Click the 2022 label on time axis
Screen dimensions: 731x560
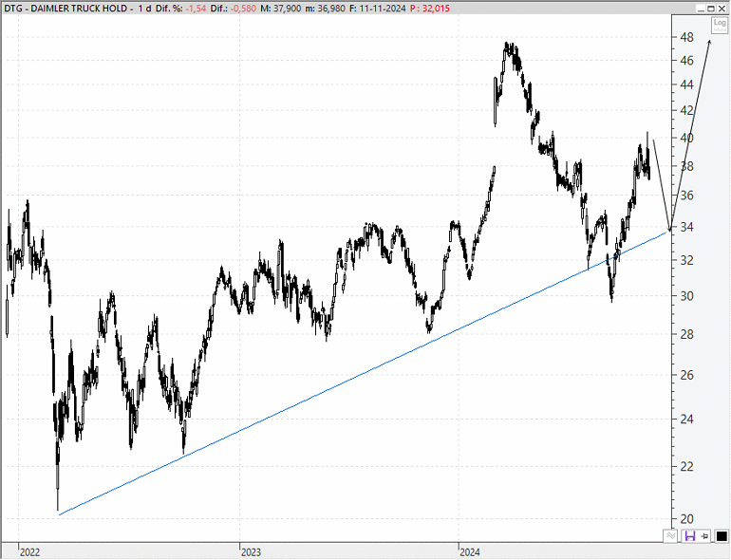click(x=29, y=552)
